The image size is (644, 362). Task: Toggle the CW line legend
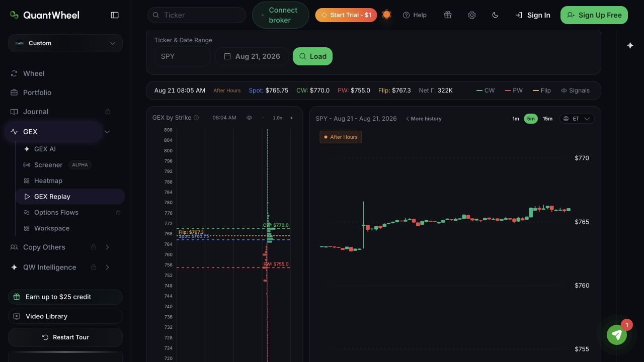(486, 90)
